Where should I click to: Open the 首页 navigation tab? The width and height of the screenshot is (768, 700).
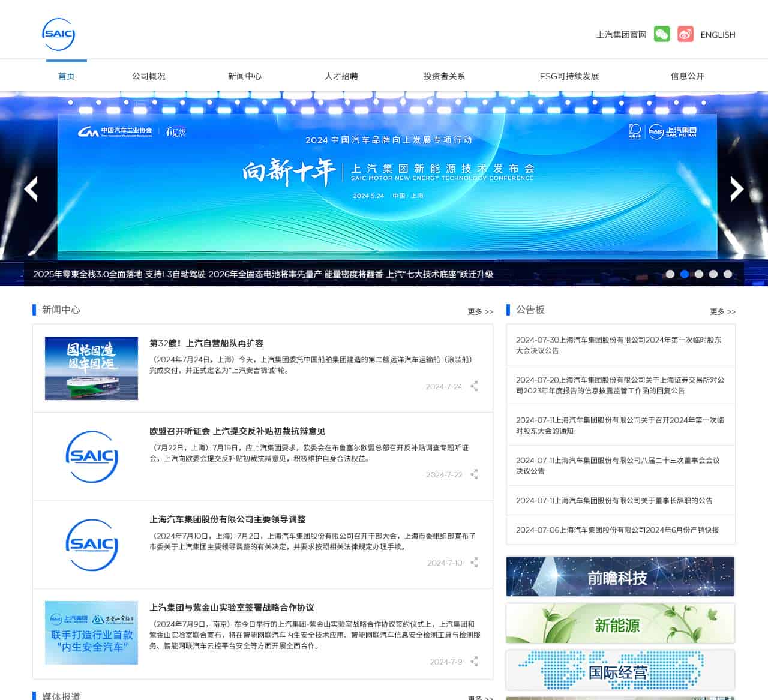coord(67,76)
